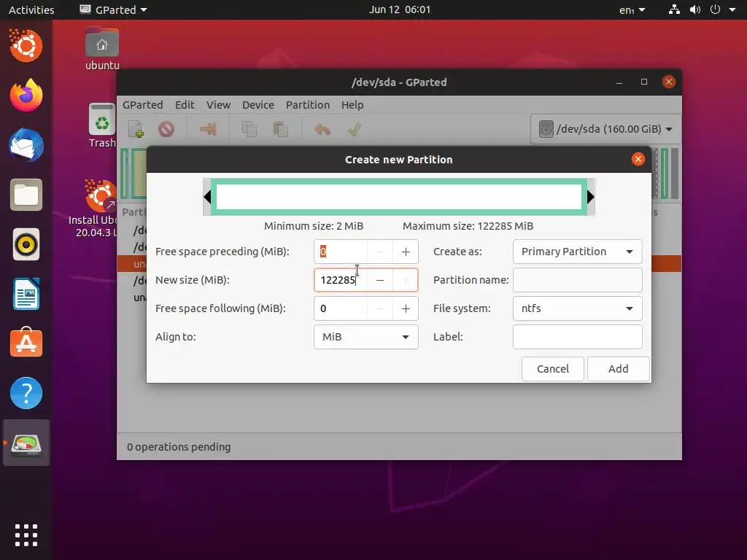
Task: Open the Align to MiB dropdown
Action: (x=366, y=337)
